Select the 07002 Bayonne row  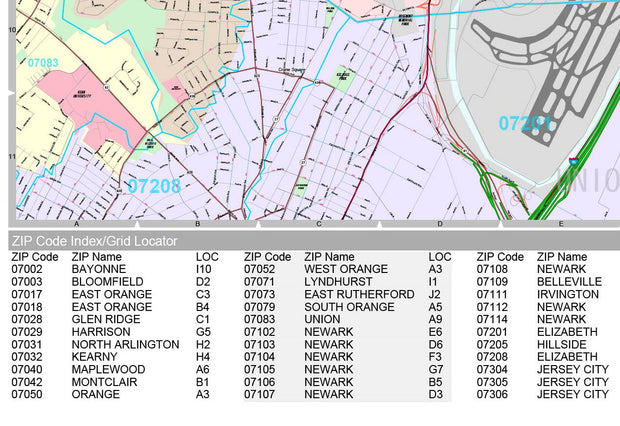point(110,270)
